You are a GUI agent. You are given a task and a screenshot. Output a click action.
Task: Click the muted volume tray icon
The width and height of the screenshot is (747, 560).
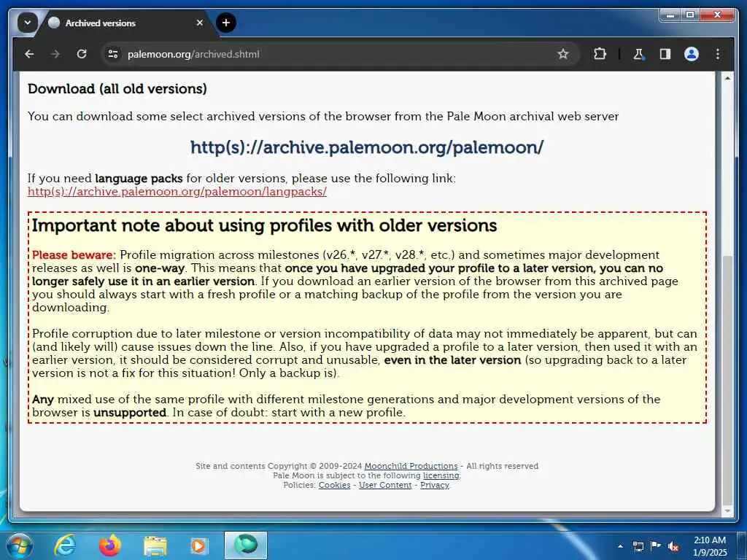click(x=673, y=546)
